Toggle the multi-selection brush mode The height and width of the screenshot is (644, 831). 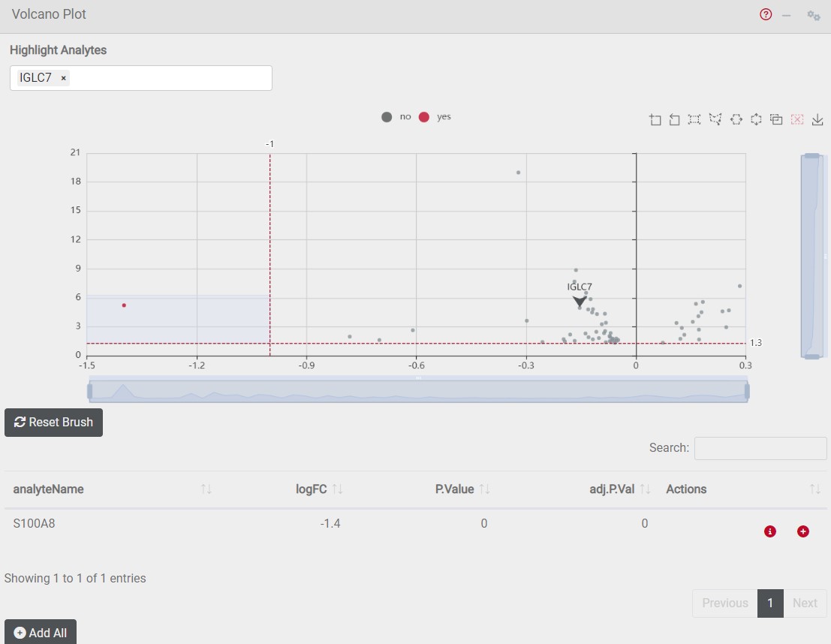click(x=777, y=120)
